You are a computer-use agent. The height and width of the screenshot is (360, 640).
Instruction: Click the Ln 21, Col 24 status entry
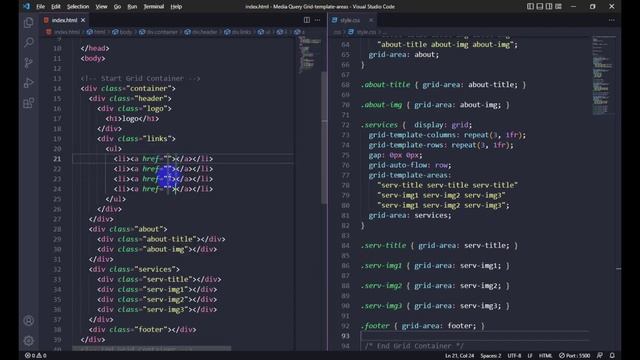[x=460, y=356]
